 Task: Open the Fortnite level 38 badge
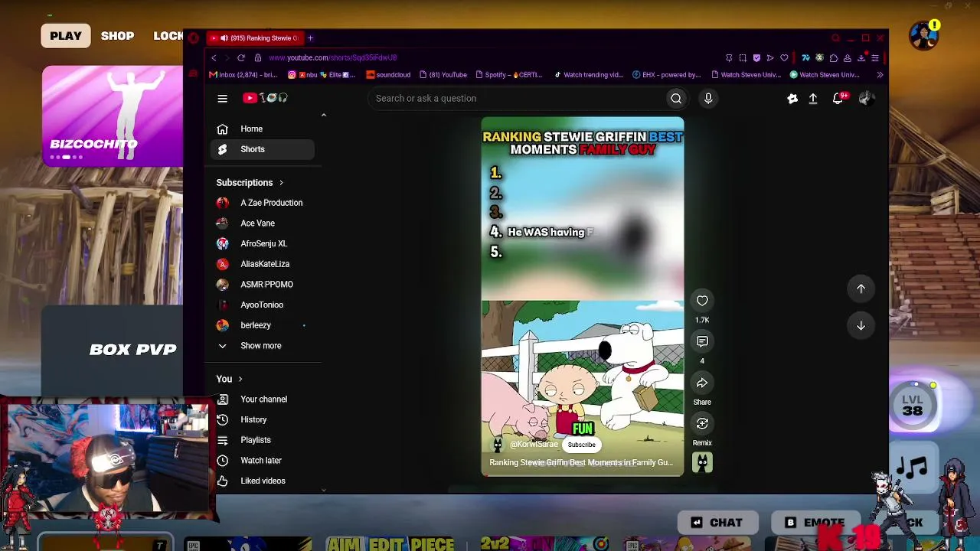click(x=913, y=405)
